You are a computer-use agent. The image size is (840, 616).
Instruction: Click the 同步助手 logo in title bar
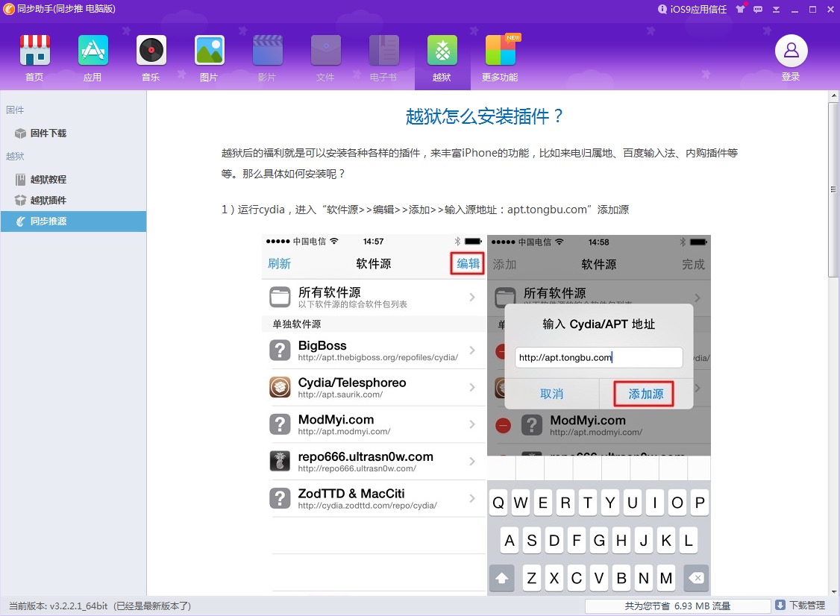(8, 8)
